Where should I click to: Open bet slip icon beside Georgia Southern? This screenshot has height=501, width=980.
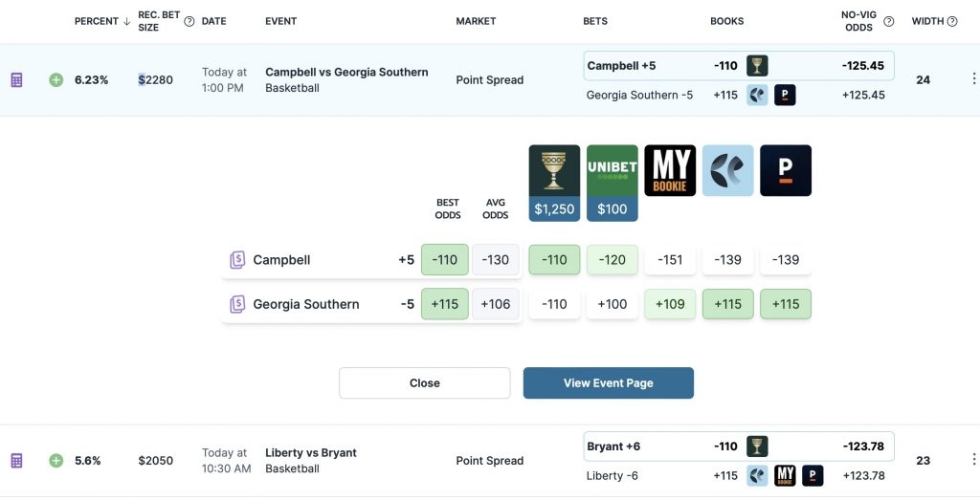[x=237, y=304]
